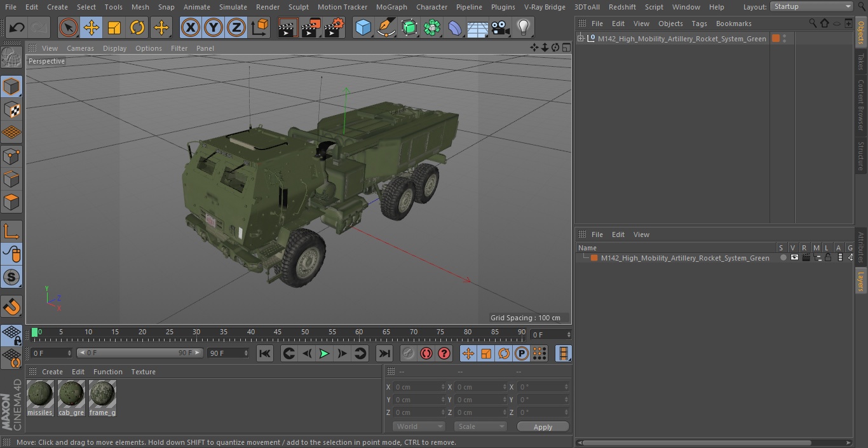Image resolution: width=868 pixels, height=448 pixels.
Task: Switch to the Content Browser tab
Action: [x=861, y=105]
